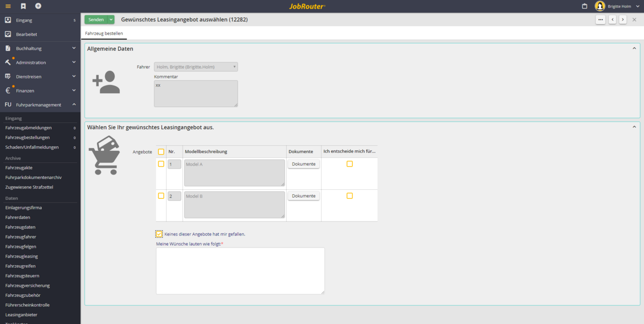
Task: Expand the Finanzen menu chevron
Action: click(74, 91)
